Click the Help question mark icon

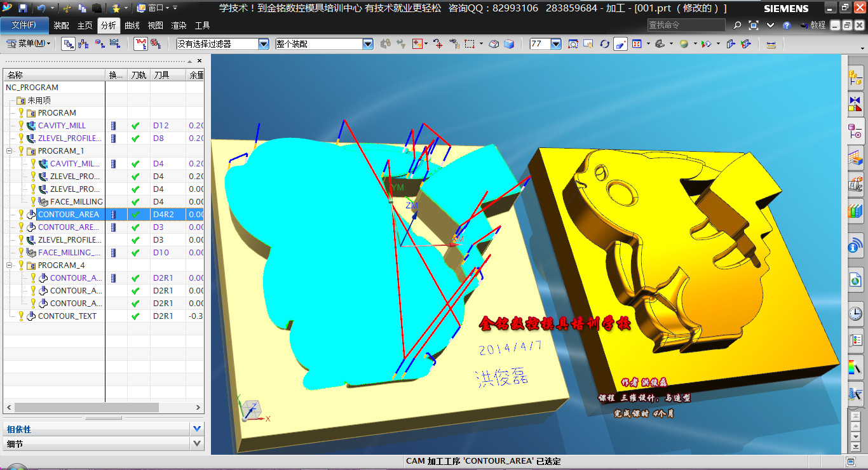[x=787, y=25]
